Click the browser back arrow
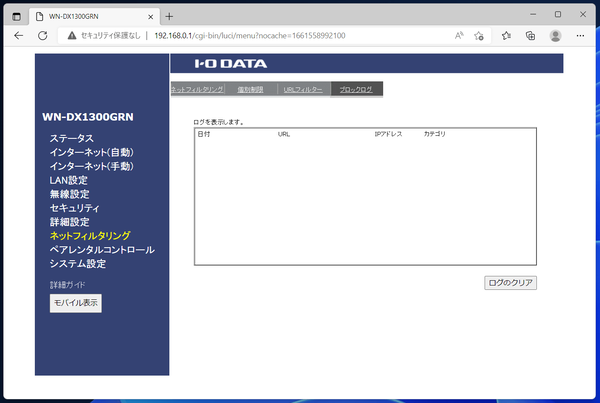The width and height of the screenshot is (600, 403). [x=18, y=35]
